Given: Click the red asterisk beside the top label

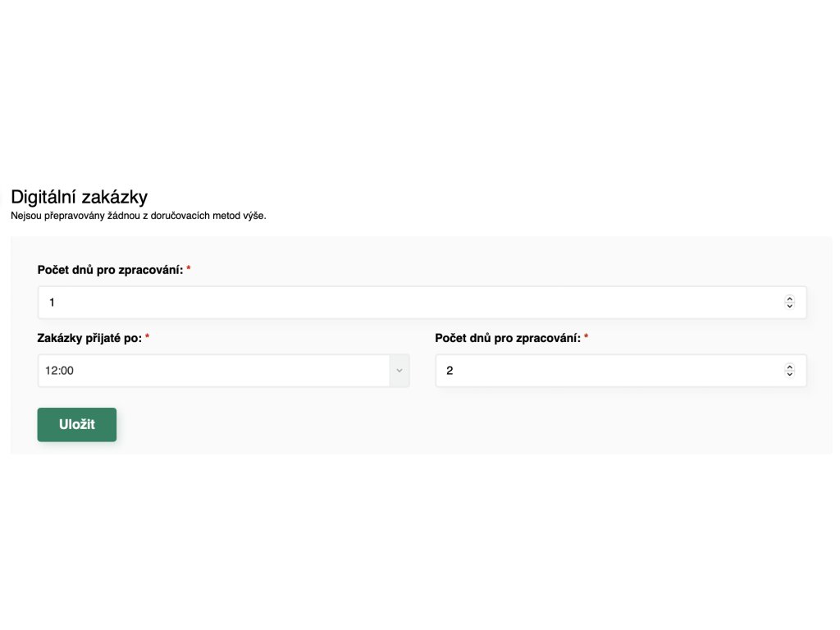Looking at the screenshot, I should [189, 268].
